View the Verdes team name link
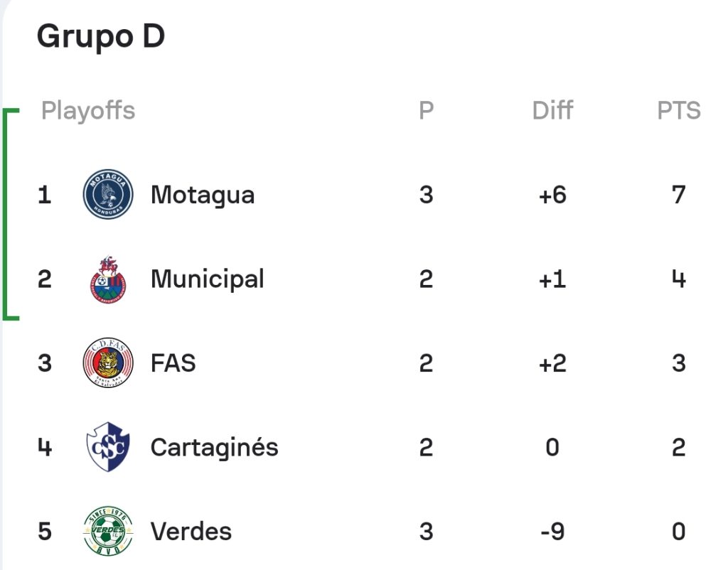728x570 pixels. click(x=191, y=532)
